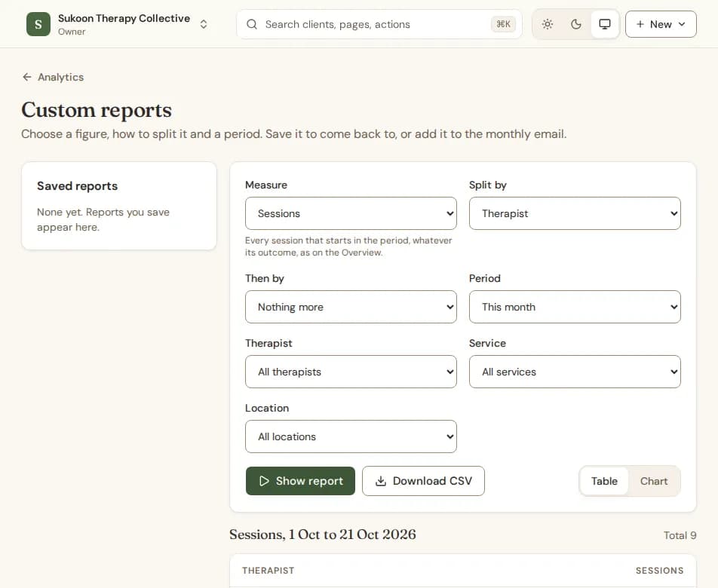Switch to the Table view tab
718x588 pixels.
click(604, 481)
